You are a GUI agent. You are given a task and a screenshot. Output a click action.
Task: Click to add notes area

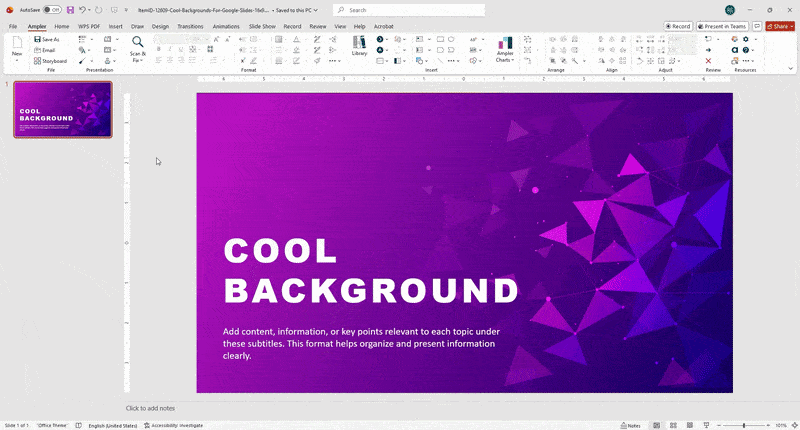(x=151, y=408)
